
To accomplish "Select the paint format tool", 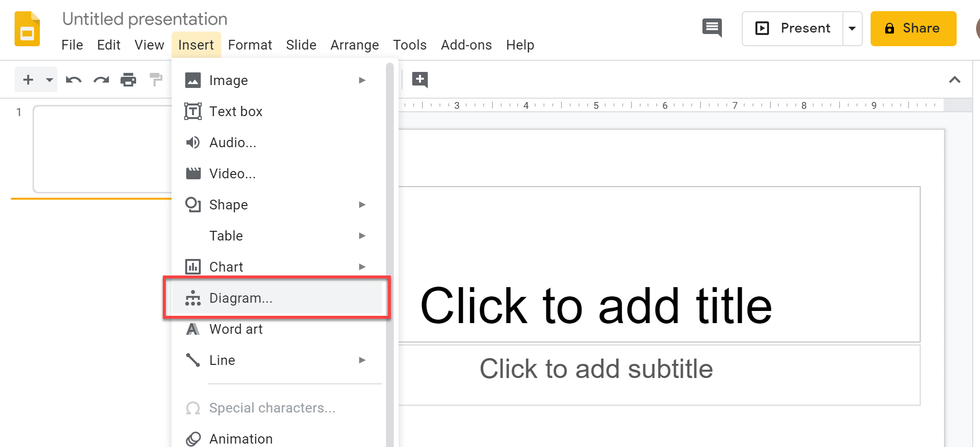I will point(156,80).
